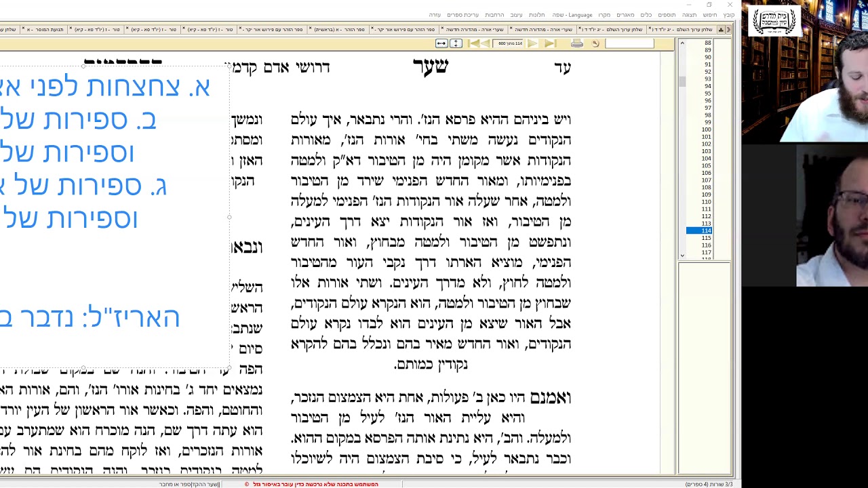
Task: Select the highlighted page 114 entry
Action: 699,231
